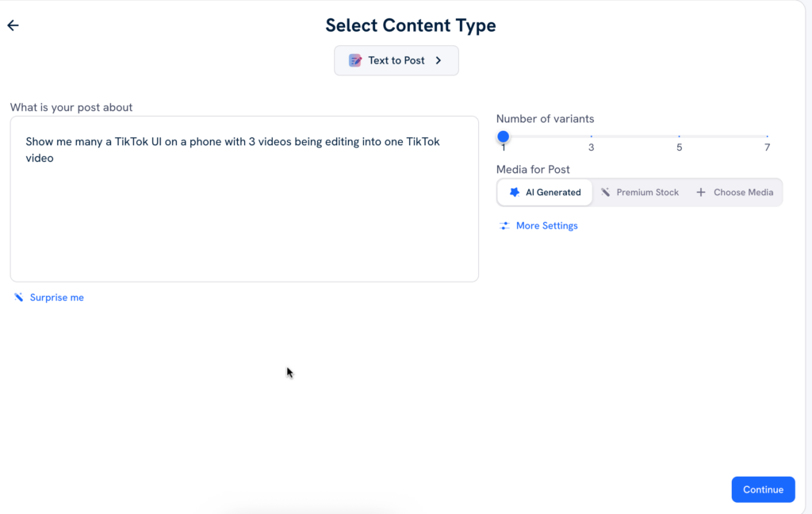This screenshot has height=514, width=812.
Task: Click the Choose Media plus icon
Action: [700, 192]
